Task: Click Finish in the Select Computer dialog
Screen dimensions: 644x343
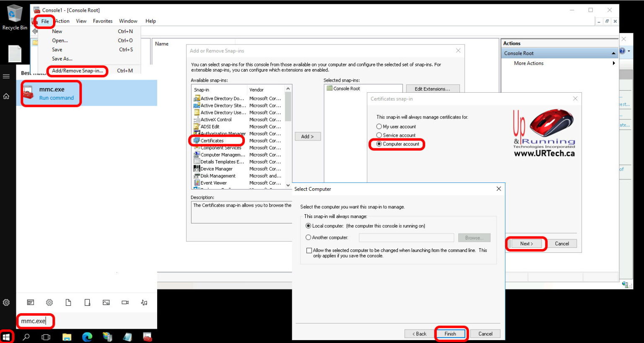Action: [x=450, y=333]
